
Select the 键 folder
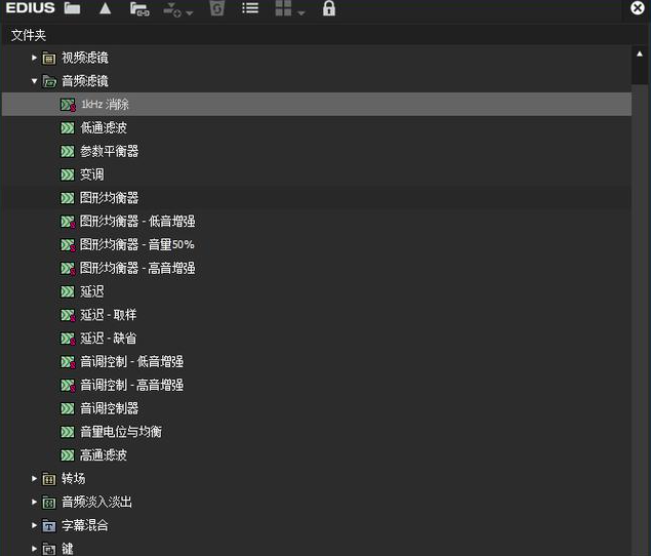(68, 549)
